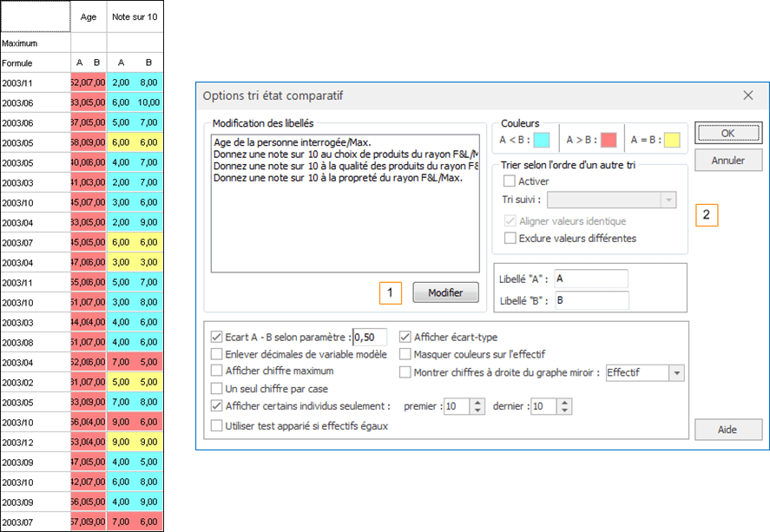Uncheck Afficher écart-type option
Screen dimensions: 770x532
(405, 337)
